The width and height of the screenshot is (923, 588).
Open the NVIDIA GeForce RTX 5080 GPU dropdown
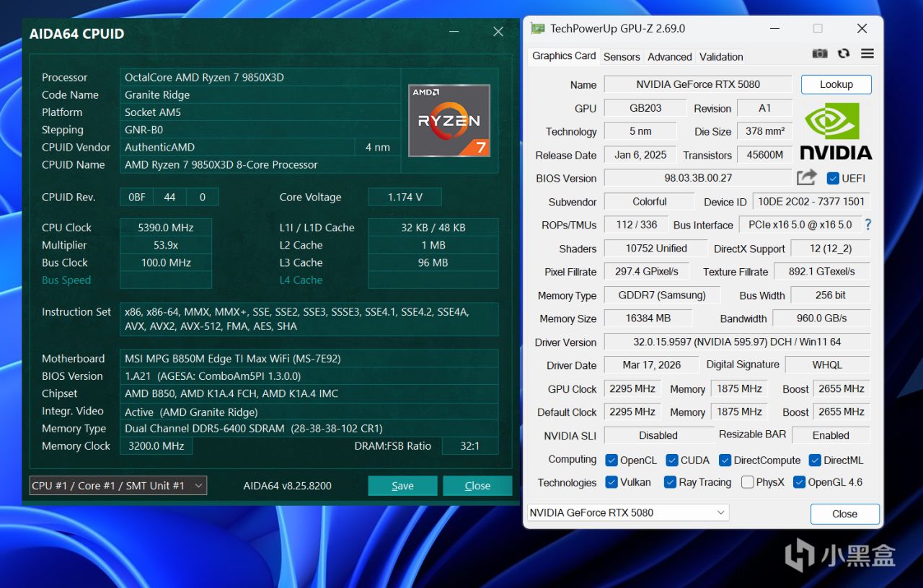coord(628,512)
